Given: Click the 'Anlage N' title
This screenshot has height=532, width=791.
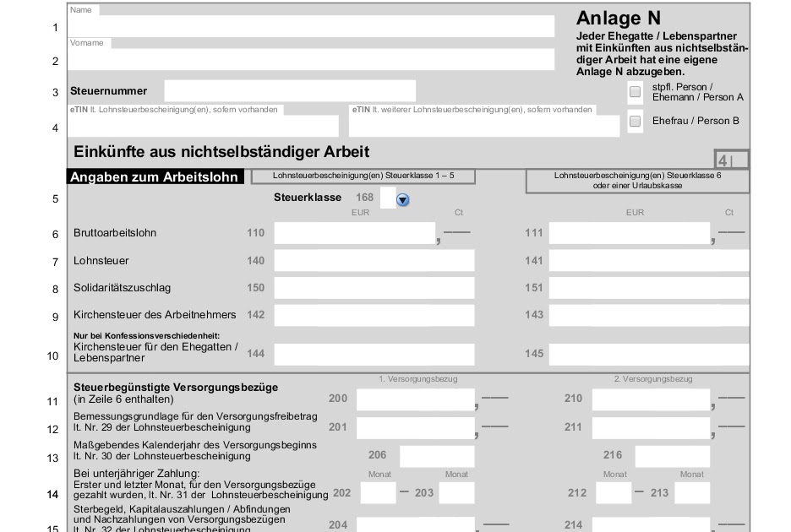Looking at the screenshot, I should tap(619, 18).
